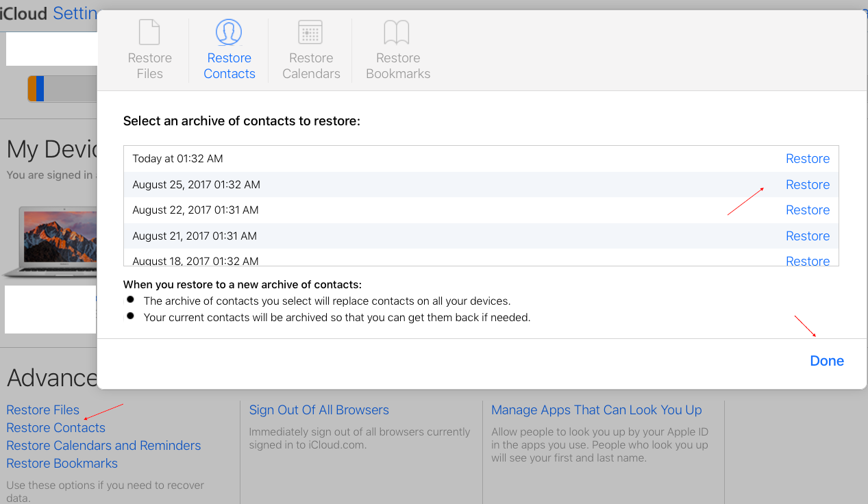The image size is (868, 504).
Task: Restore the August 21, 2017 archive
Action: point(807,236)
